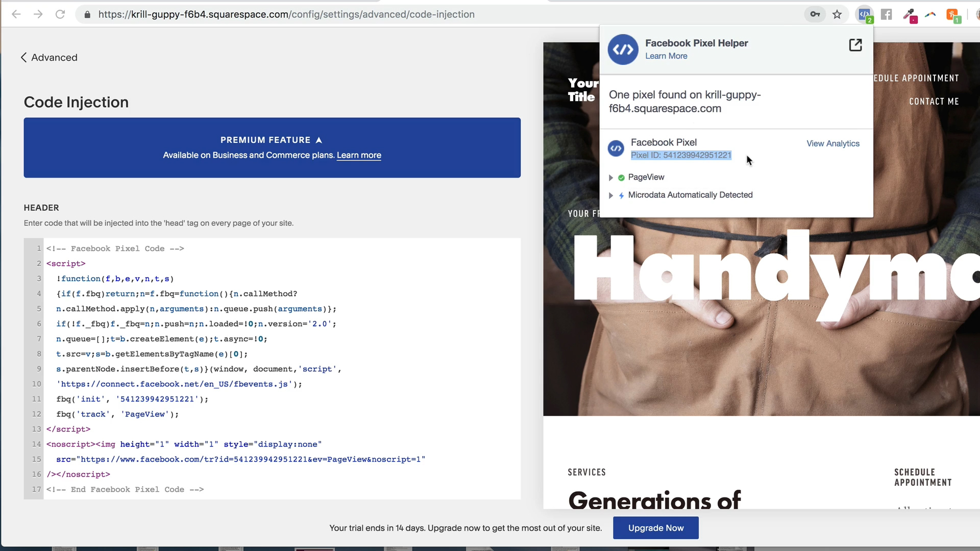Open Contact Me in site preview
Image resolution: width=980 pixels, height=551 pixels.
(934, 102)
